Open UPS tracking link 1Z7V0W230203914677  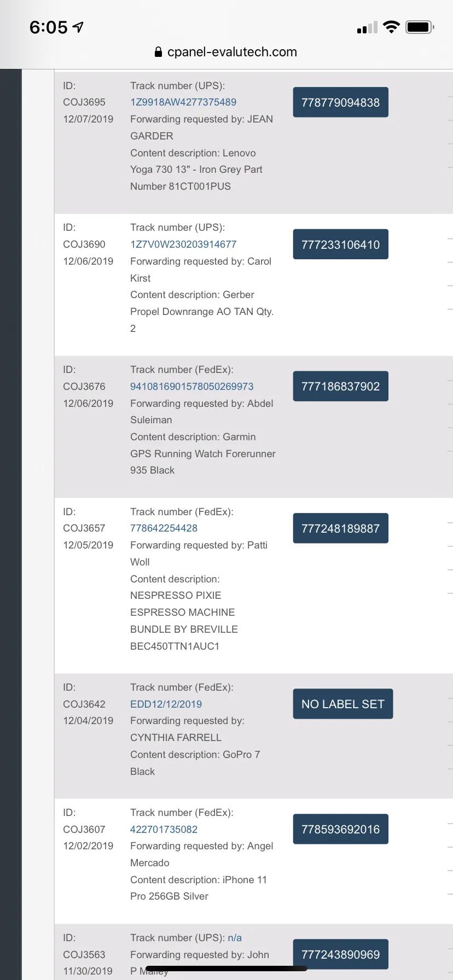pos(183,244)
